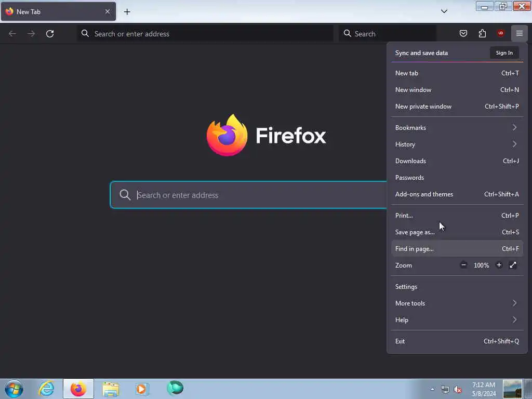Open the Save to Pocket icon

coord(463,33)
